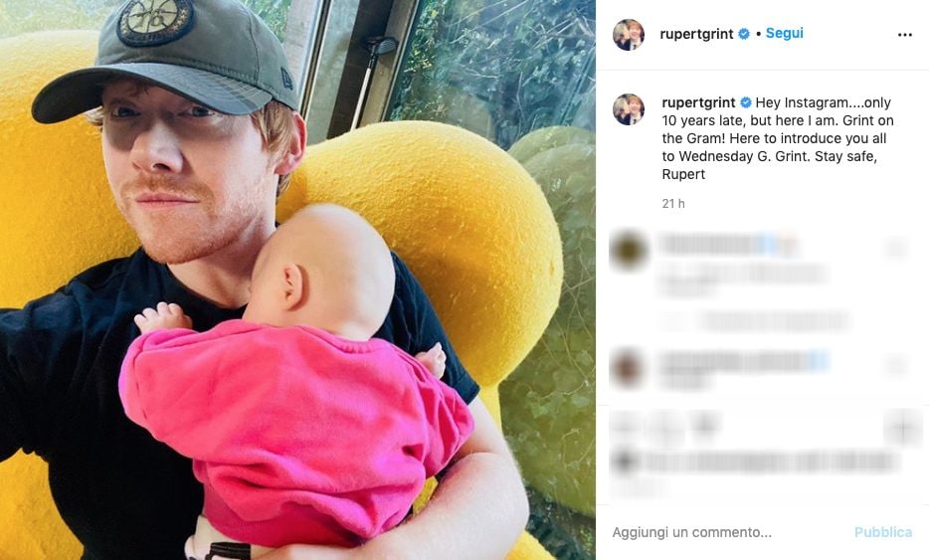This screenshot has height=560, width=929.
Task: Click the second blurred commenter avatar
Action: click(x=628, y=367)
